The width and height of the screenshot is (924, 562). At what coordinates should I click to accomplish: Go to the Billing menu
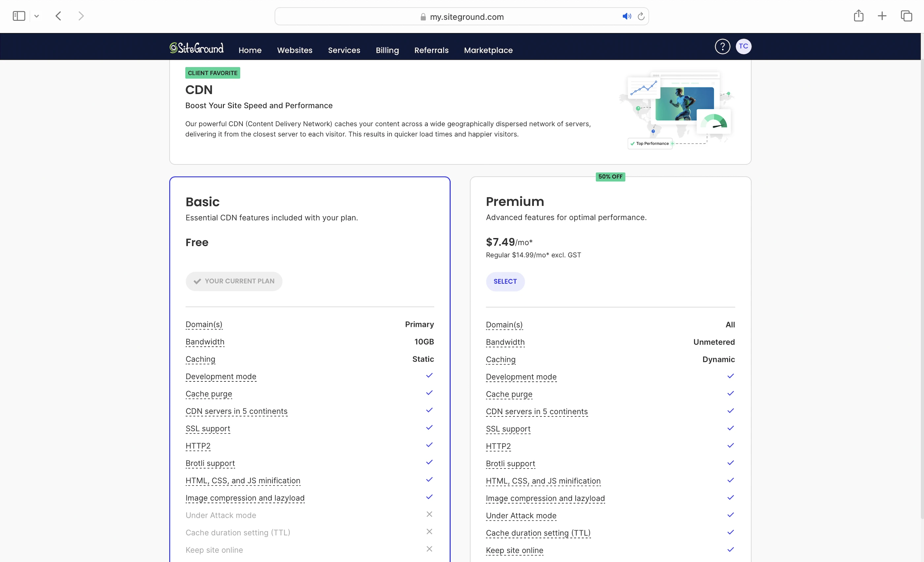pyautogui.click(x=387, y=50)
